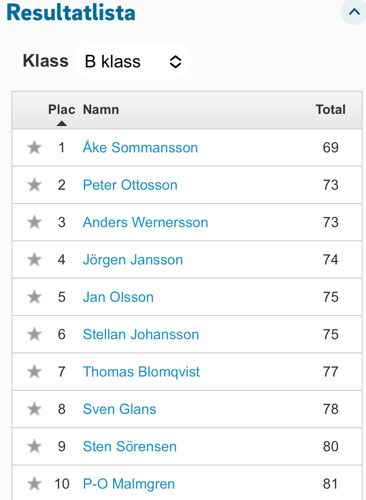This screenshot has height=500, width=366.
Task: Open Thomas Blomqvist's result link
Action: coord(141,371)
